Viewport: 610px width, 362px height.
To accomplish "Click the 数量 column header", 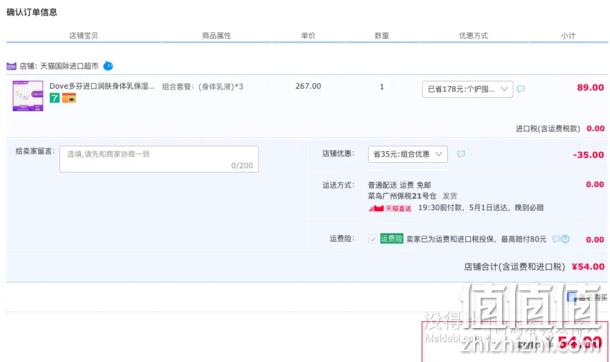I will click(x=382, y=36).
